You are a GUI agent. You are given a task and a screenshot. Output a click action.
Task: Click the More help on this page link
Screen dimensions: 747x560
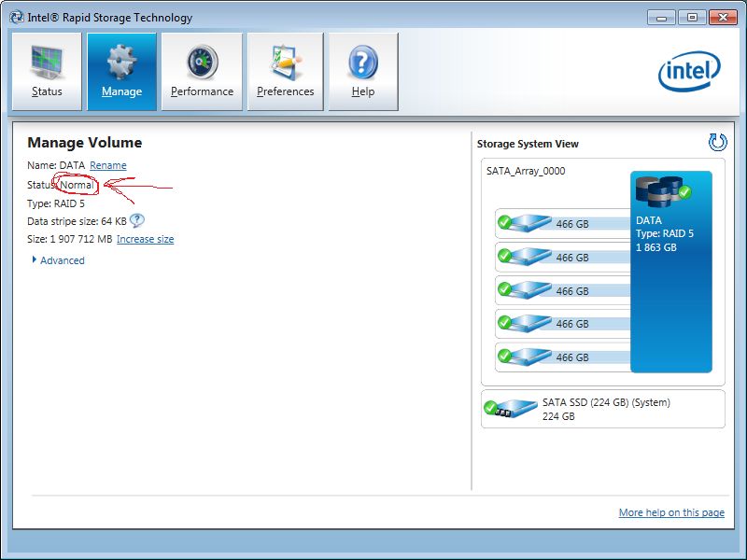tap(671, 512)
